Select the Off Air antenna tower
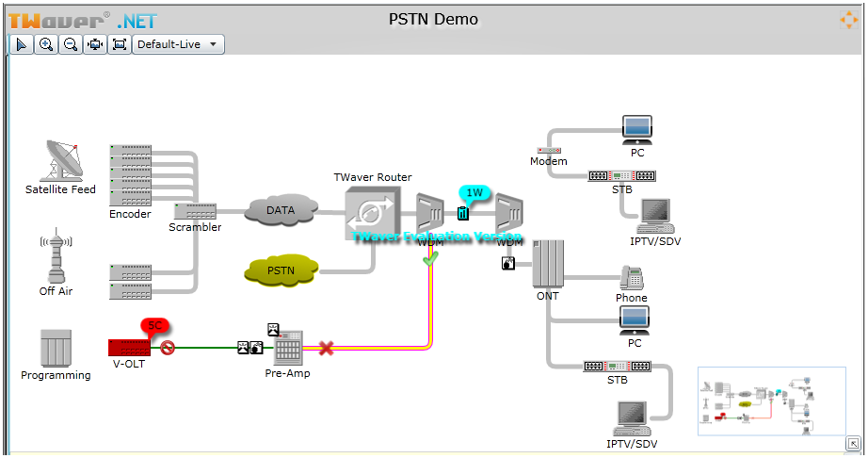The width and height of the screenshot is (868, 458). tap(56, 256)
